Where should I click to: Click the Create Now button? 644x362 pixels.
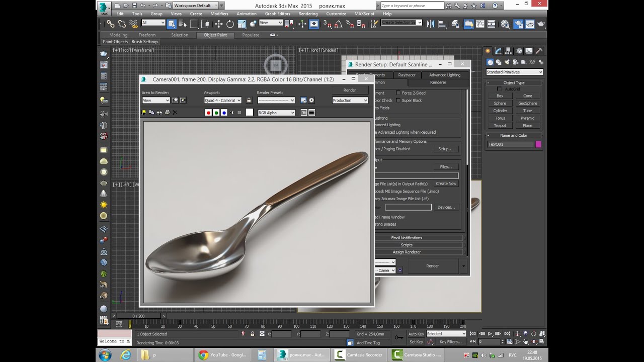click(446, 184)
